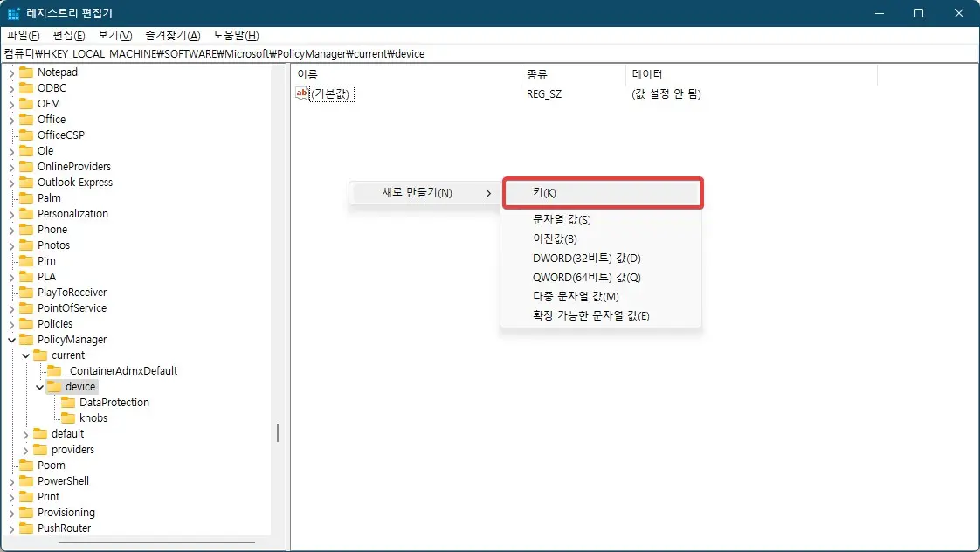The image size is (980, 552).
Task: Click the Registry Editor icon in the title bar
Action: pyautogui.click(x=12, y=13)
